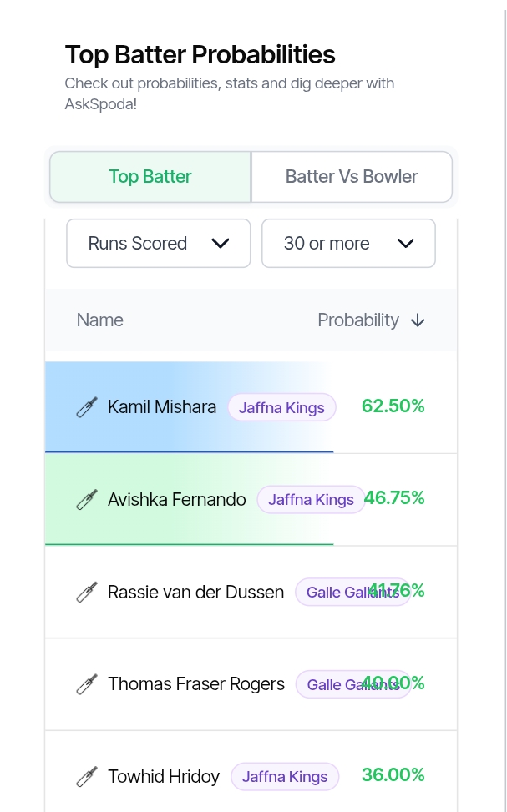The width and height of the screenshot is (507, 812).
Task: Click Kamil Mishara's blue probability bar
Action: [x=190, y=407]
